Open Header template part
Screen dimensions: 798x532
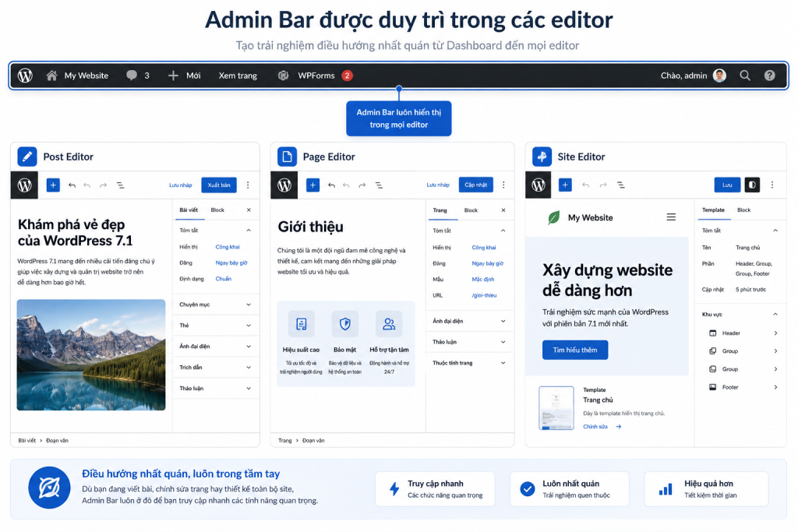743,333
